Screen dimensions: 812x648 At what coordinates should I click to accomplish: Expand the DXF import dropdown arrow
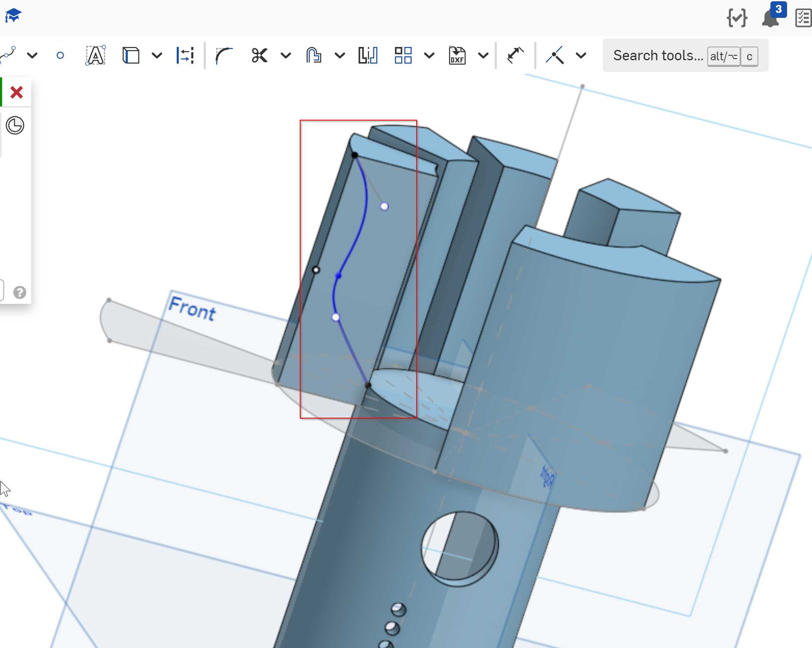point(483,55)
